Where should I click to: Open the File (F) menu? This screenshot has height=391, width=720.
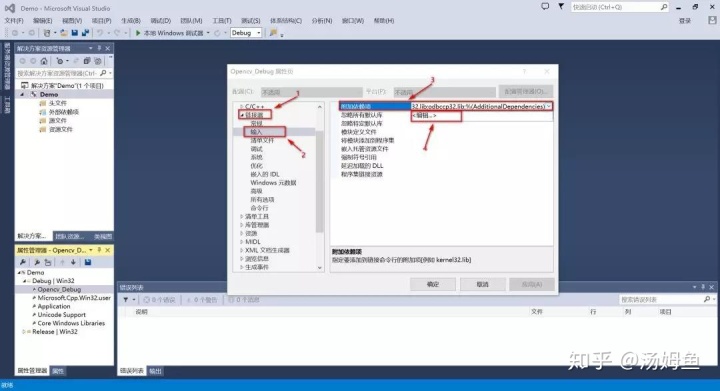point(13,21)
